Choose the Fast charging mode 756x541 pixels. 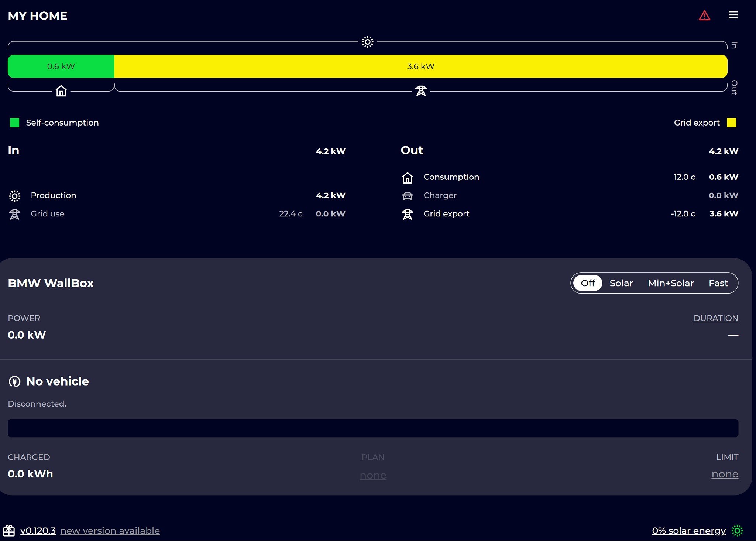[x=718, y=283]
